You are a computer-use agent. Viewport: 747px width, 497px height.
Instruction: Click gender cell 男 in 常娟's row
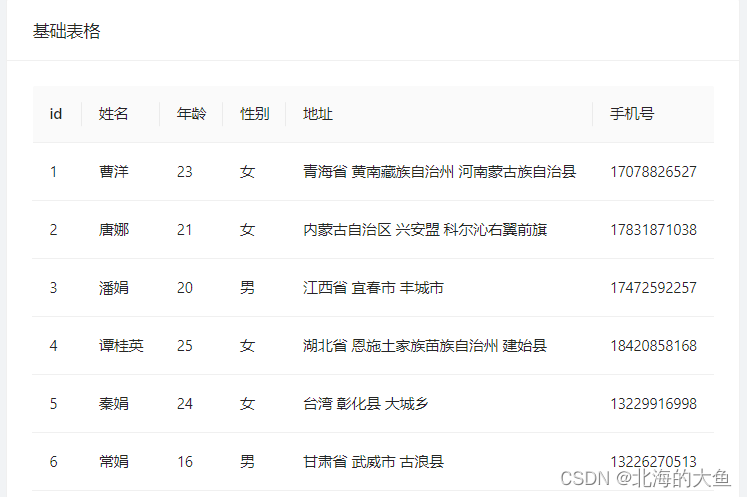click(x=247, y=461)
